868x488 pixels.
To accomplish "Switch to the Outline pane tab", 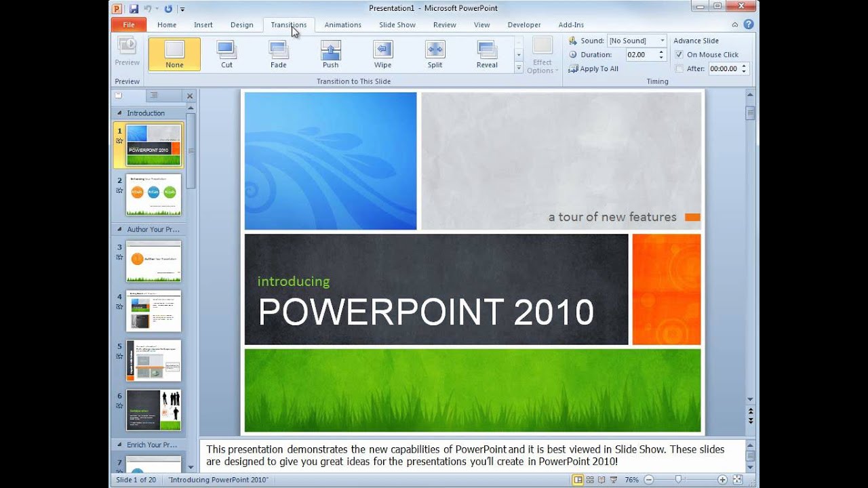I will [x=155, y=96].
